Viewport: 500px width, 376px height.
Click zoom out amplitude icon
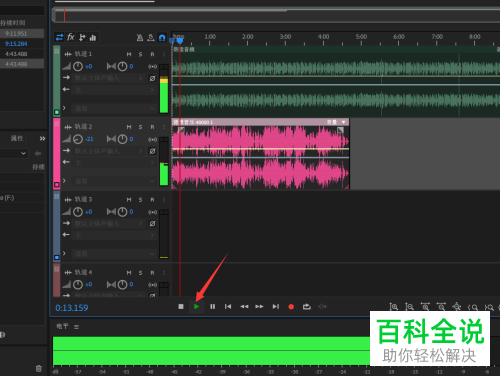(409, 307)
